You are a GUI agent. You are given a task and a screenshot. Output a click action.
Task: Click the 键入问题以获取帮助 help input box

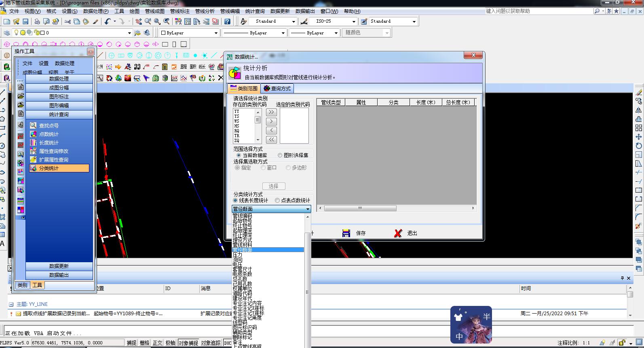click(x=539, y=11)
